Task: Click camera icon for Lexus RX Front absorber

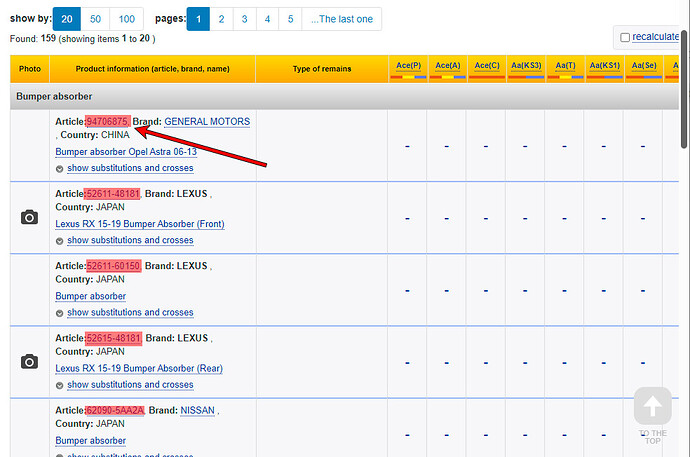Action: (x=29, y=217)
